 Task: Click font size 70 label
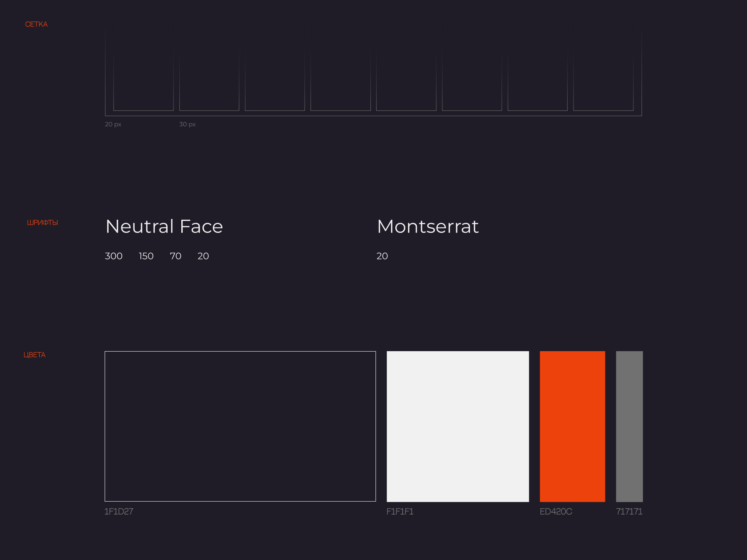[175, 256]
